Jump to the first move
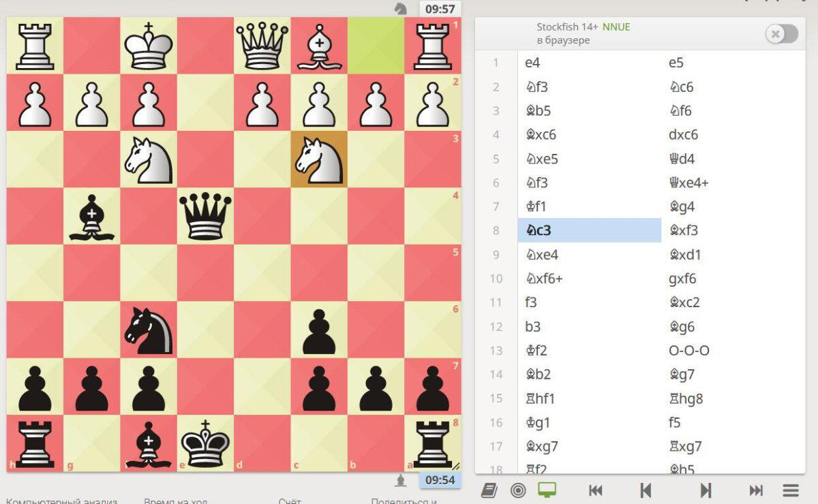818x504 pixels. coord(595,490)
